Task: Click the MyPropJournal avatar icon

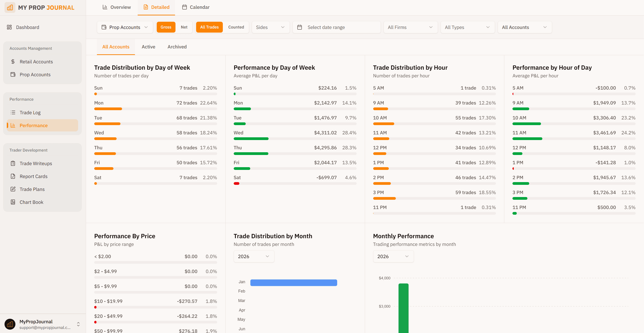Action: click(x=10, y=324)
